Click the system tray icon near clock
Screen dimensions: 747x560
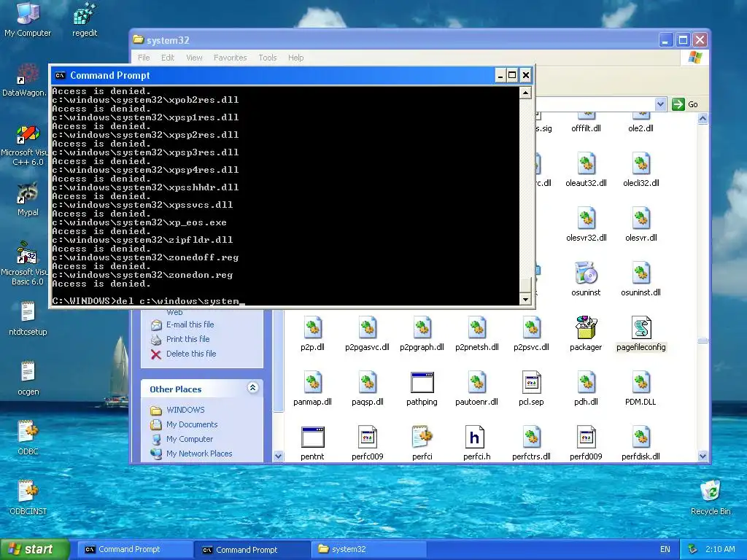point(692,550)
